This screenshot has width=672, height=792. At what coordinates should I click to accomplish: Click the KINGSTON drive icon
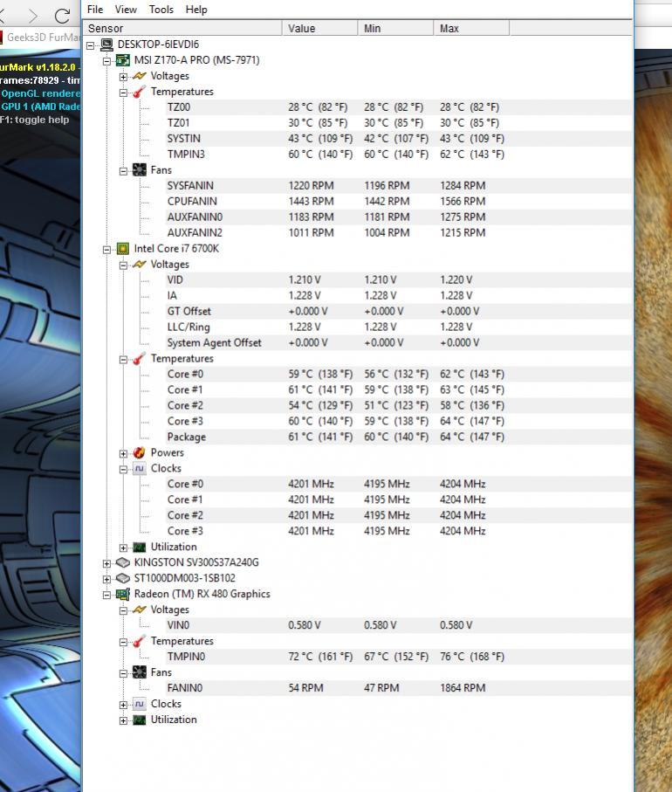(123, 562)
